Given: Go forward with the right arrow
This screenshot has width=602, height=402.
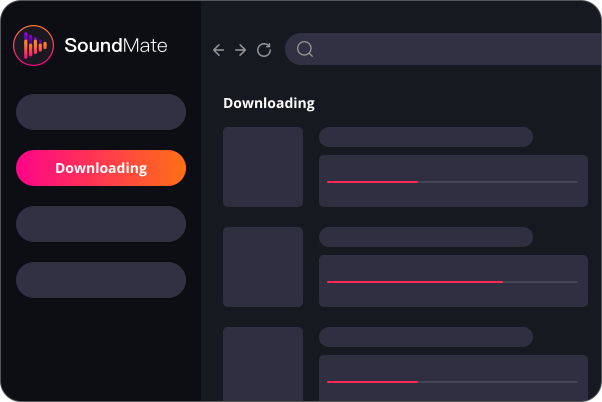Looking at the screenshot, I should click(241, 50).
